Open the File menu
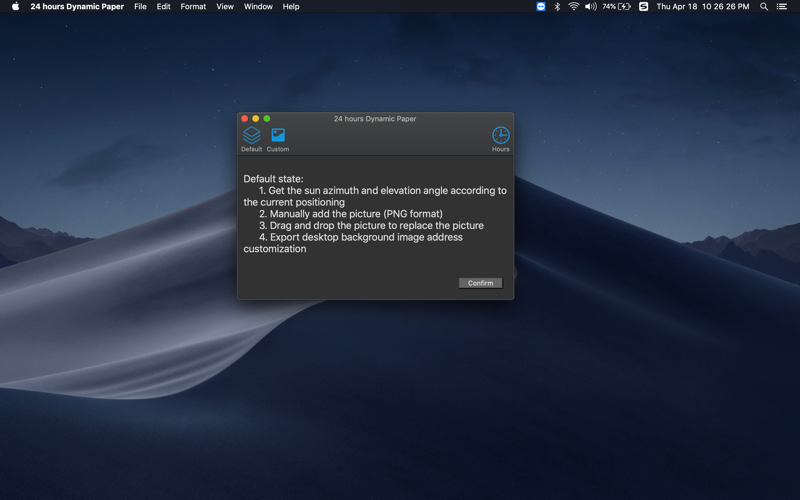The width and height of the screenshot is (800, 500). pos(140,7)
